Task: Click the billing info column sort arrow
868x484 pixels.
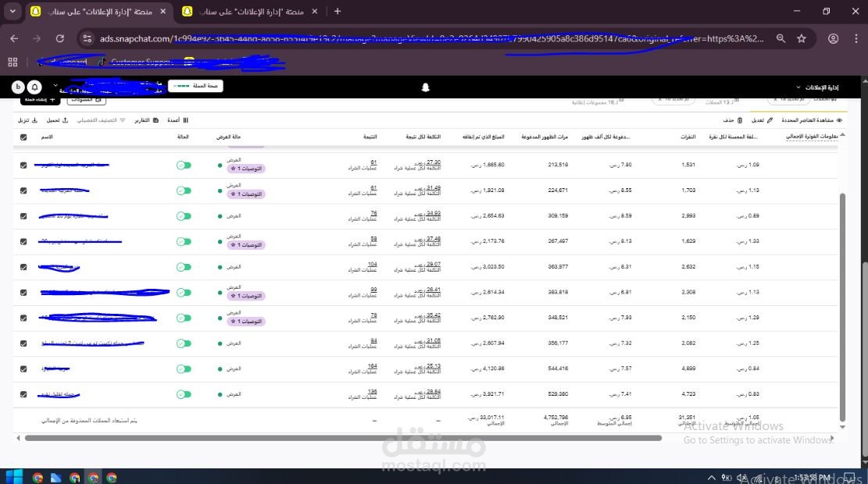Action: point(842,134)
